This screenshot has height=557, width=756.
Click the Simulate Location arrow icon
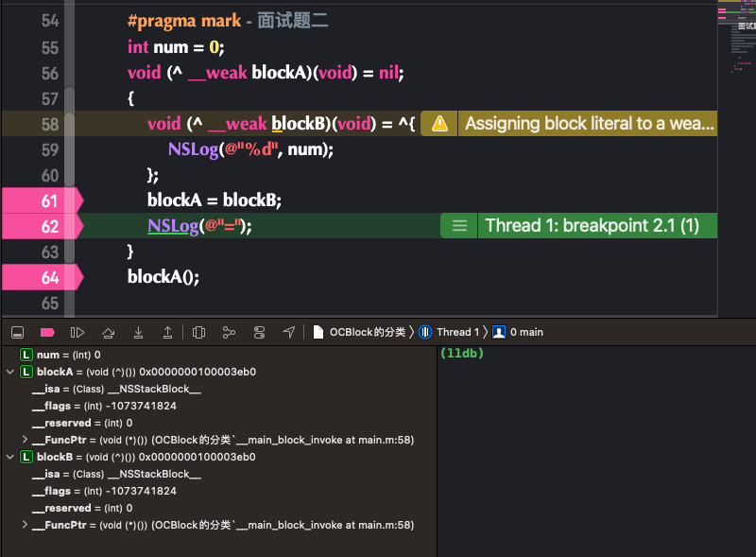pyautogui.click(x=289, y=332)
